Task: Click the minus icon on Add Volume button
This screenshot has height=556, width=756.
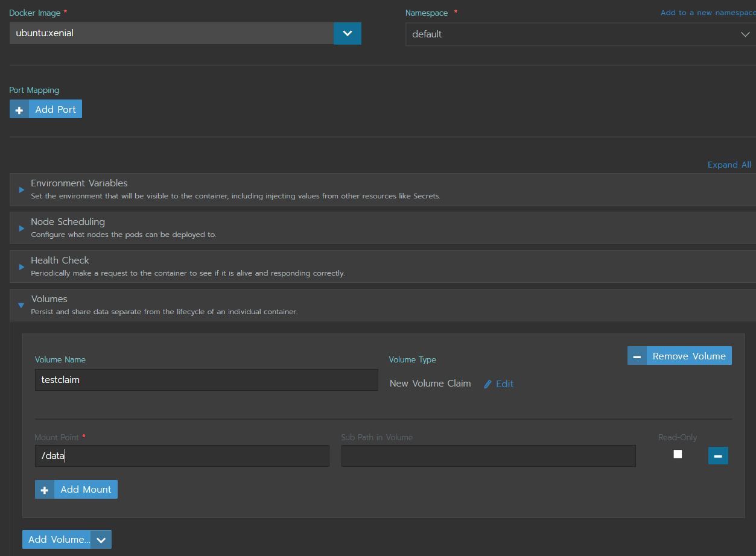Action: coord(101,539)
